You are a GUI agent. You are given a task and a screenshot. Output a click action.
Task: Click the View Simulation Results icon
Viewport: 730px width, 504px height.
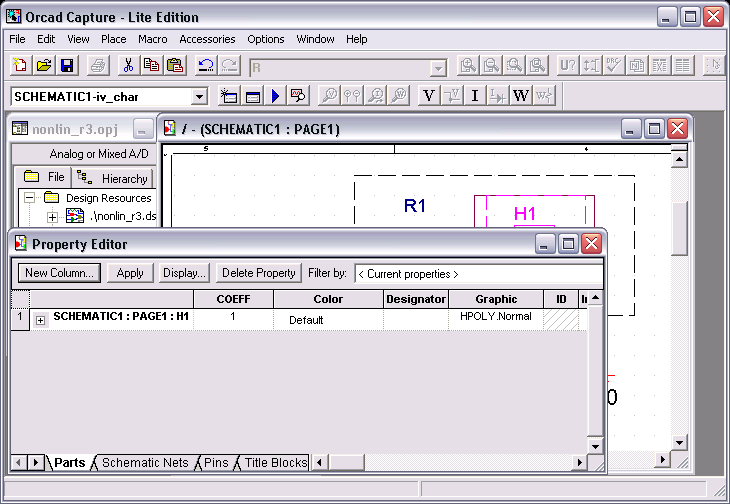pos(298,96)
